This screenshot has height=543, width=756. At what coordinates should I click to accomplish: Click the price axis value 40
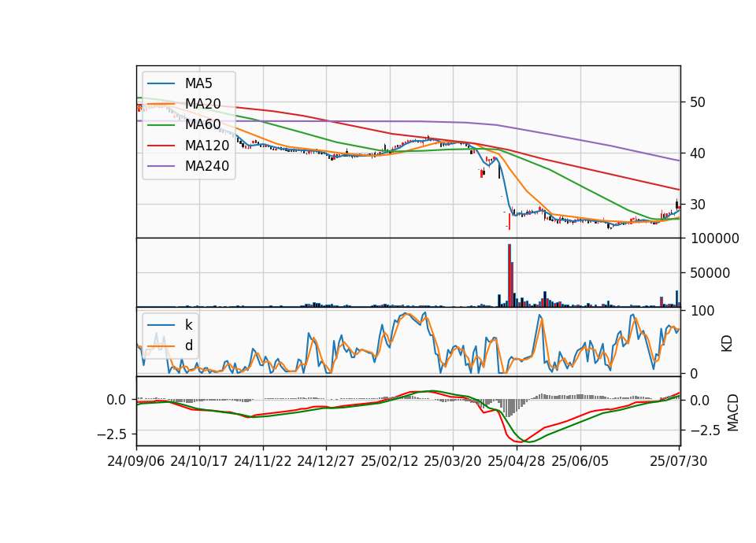click(x=697, y=153)
